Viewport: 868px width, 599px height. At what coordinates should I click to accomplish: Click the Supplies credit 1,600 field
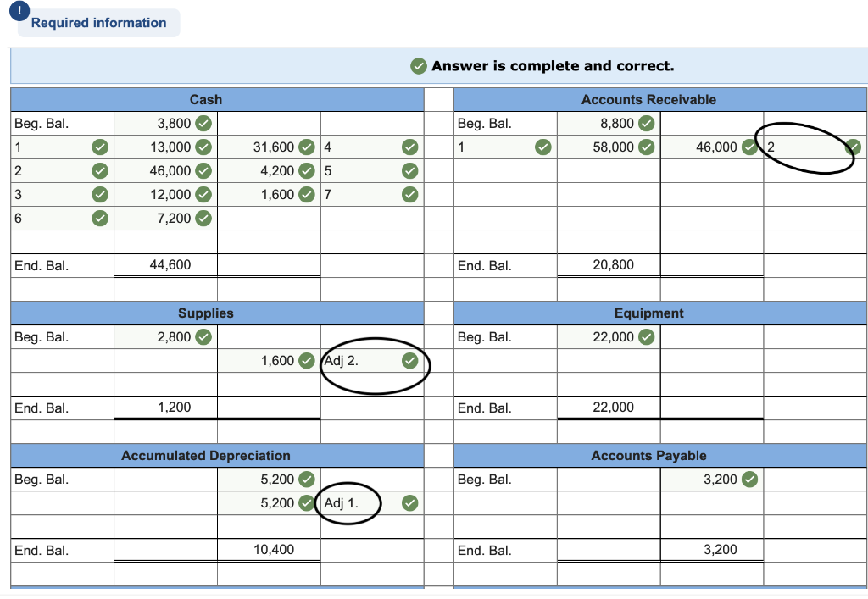(x=269, y=361)
